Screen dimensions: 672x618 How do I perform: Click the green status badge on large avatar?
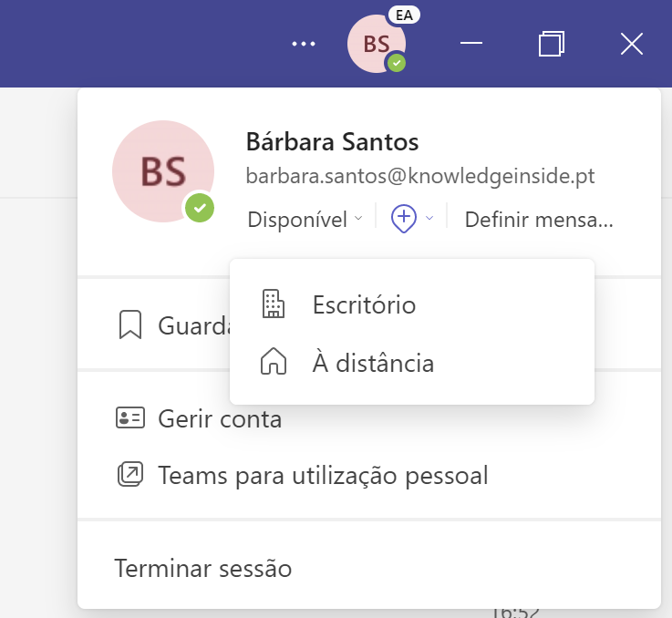pos(201,208)
